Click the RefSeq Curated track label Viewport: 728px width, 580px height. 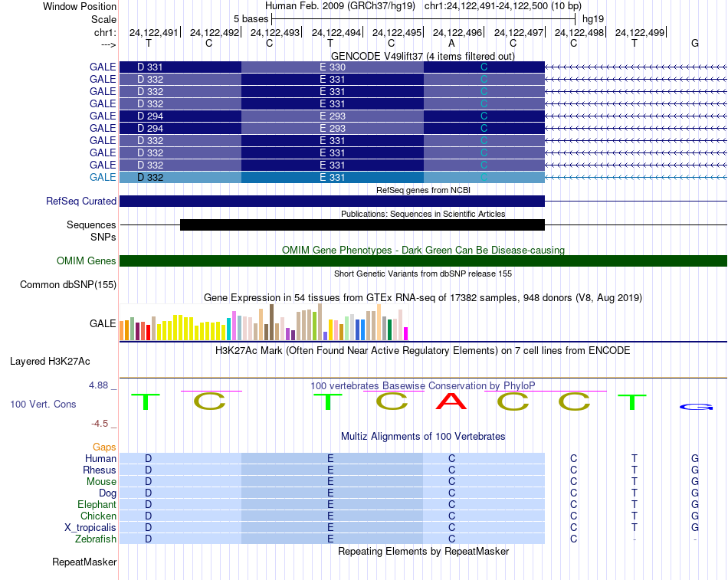(80, 201)
